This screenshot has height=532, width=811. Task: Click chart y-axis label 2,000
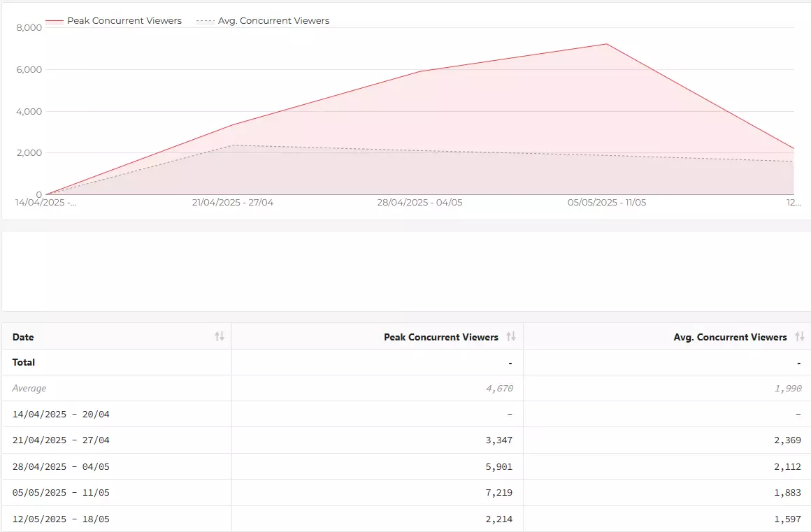pyautogui.click(x=29, y=152)
